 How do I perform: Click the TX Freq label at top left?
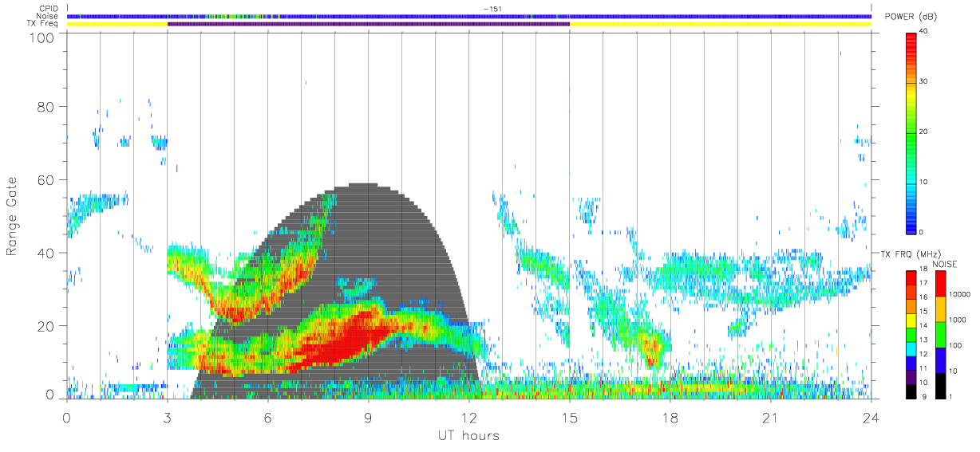(x=43, y=23)
